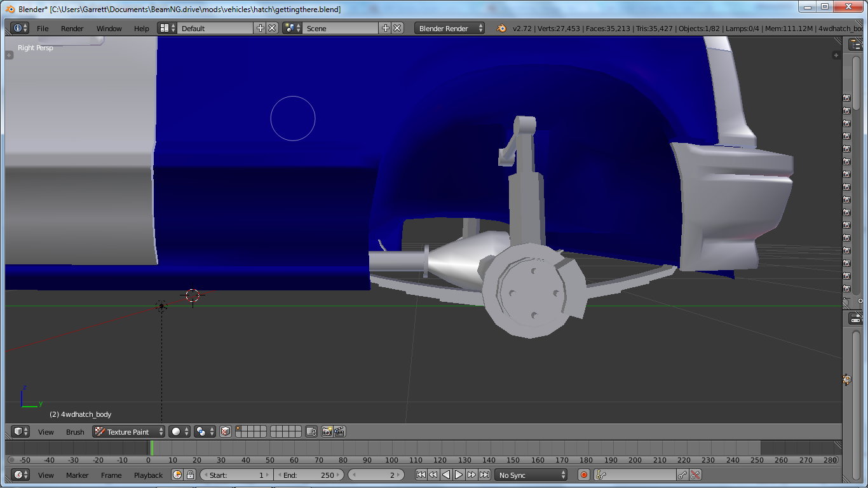
Task: Delete the current Scene
Action: click(x=397, y=28)
